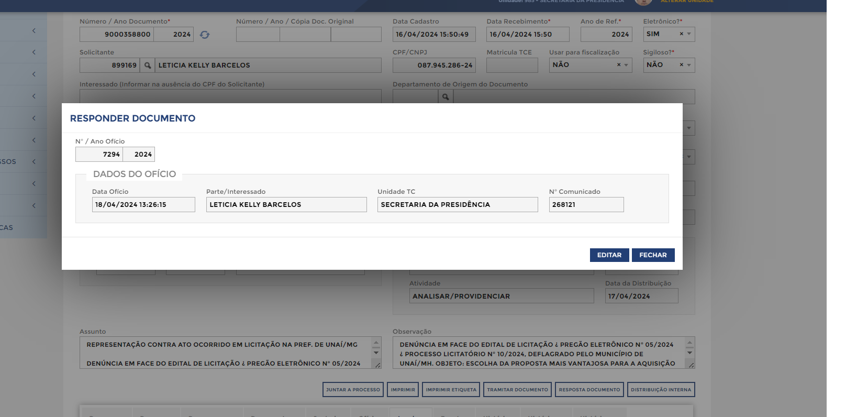The width and height of the screenshot is (868, 417).
Task: Click the Observação textarea resize handle
Action: pyautogui.click(x=691, y=365)
